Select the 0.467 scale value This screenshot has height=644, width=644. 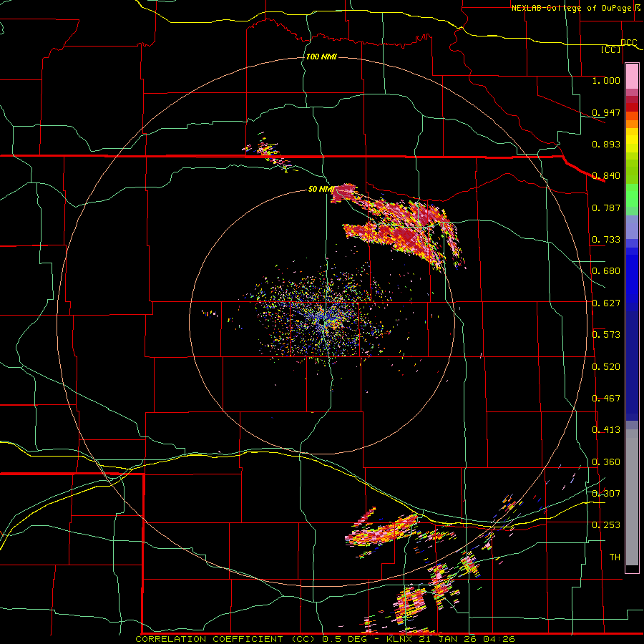pos(606,399)
